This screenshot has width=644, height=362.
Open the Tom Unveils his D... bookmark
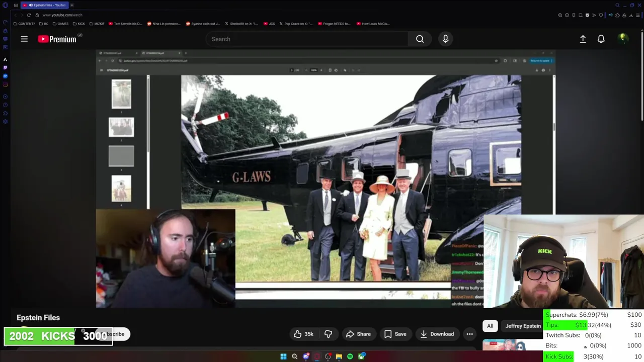[125, 24]
